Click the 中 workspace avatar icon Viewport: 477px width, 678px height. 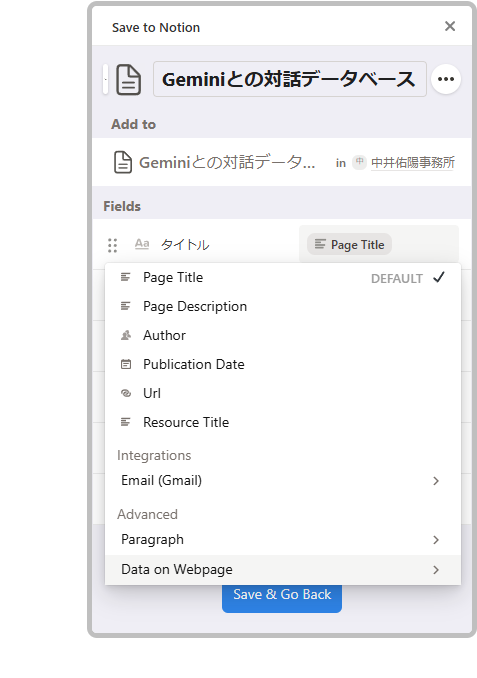pyautogui.click(x=359, y=163)
